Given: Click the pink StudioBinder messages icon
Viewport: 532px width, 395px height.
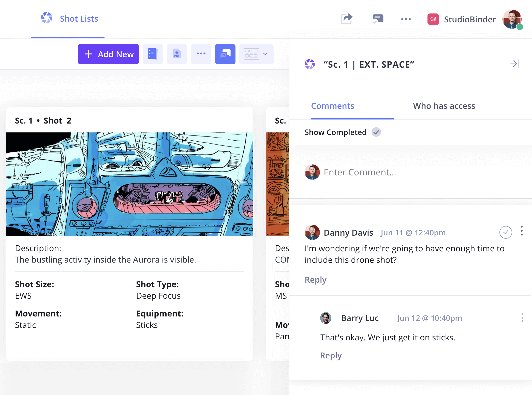Looking at the screenshot, I should coord(433,19).
